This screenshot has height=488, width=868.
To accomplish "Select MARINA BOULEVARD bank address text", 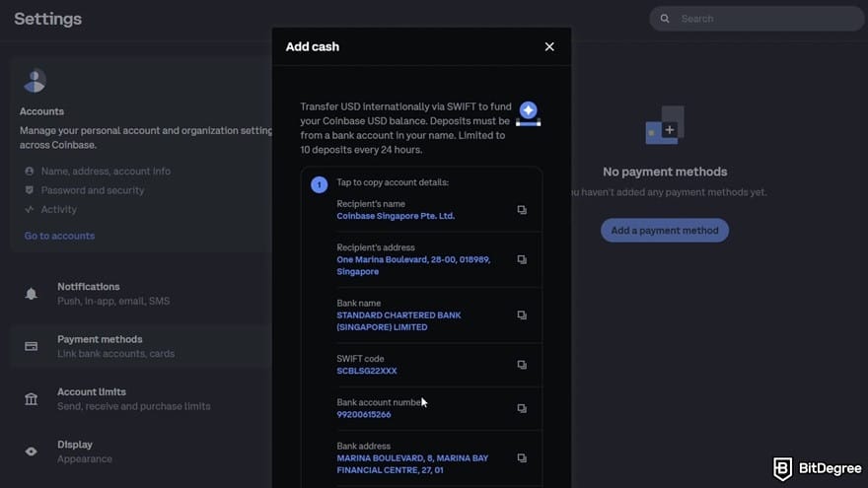I will [x=412, y=464].
